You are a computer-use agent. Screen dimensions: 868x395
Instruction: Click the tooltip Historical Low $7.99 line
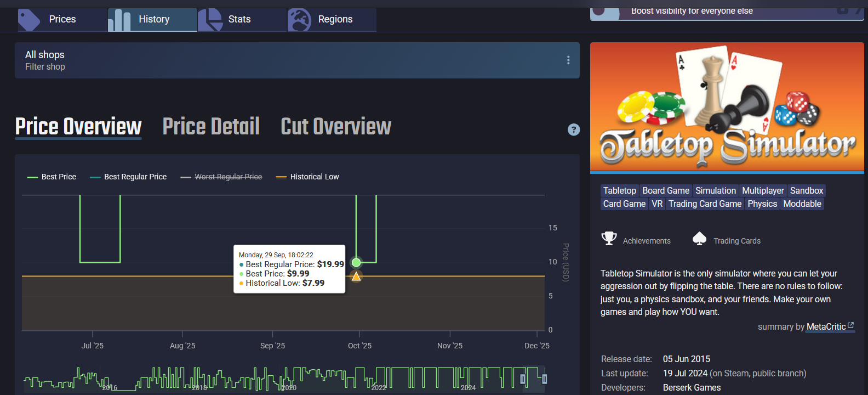282,283
